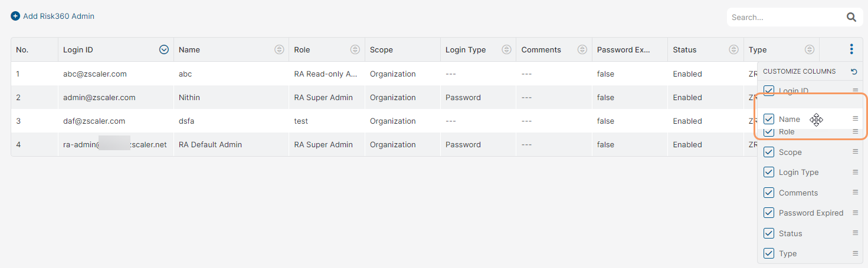Click the plus icon for Add Risk360 Admin
The image size is (868, 268).
coord(15,16)
